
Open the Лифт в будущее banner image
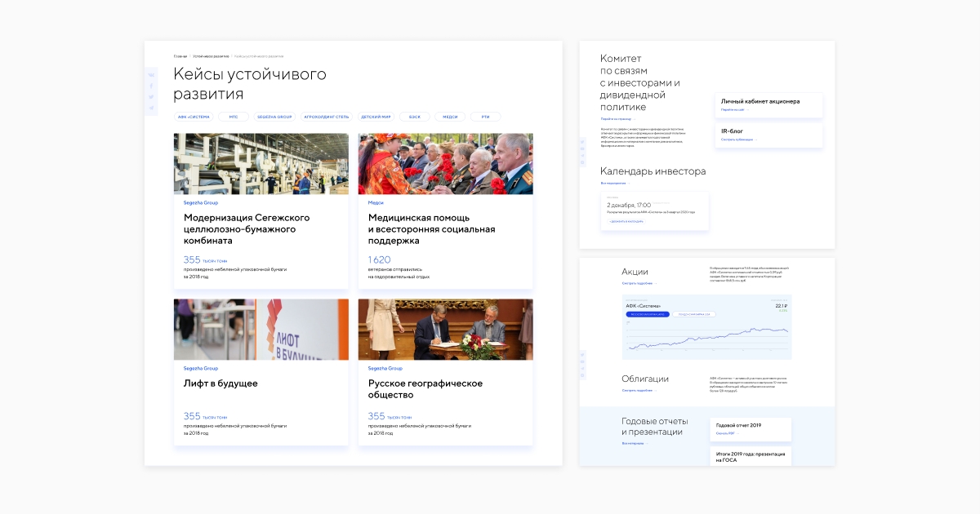click(x=261, y=330)
